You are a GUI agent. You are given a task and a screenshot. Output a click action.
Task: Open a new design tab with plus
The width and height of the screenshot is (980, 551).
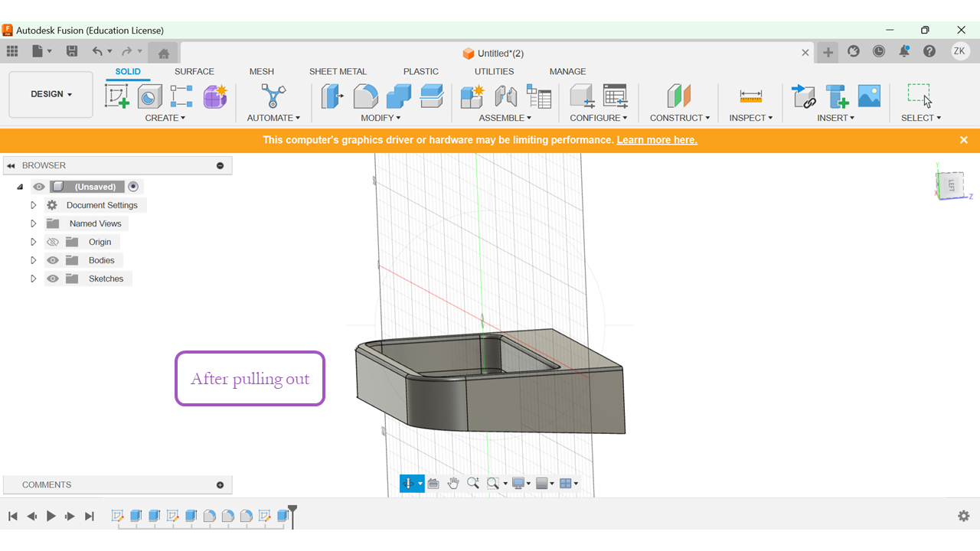point(828,52)
